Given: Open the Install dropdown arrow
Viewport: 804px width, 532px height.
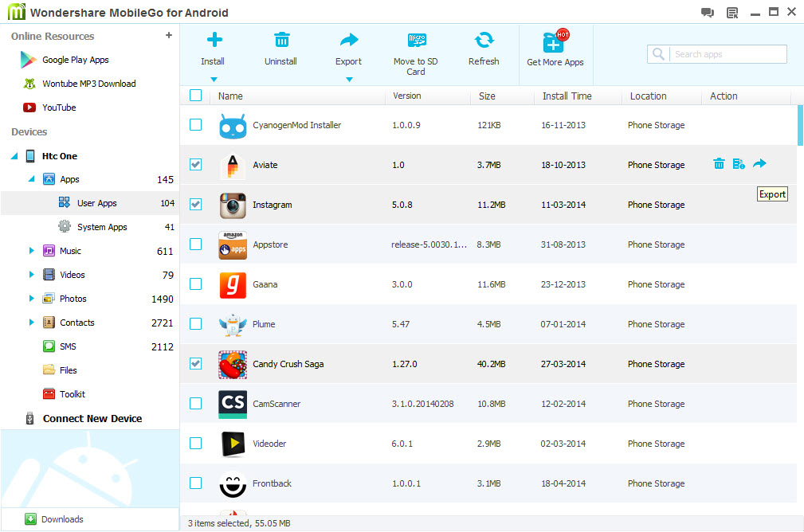Looking at the screenshot, I should point(214,80).
